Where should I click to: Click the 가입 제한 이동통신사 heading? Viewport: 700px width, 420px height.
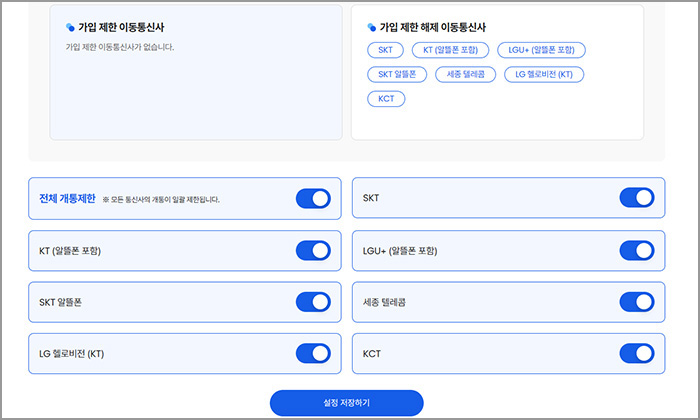(121, 27)
